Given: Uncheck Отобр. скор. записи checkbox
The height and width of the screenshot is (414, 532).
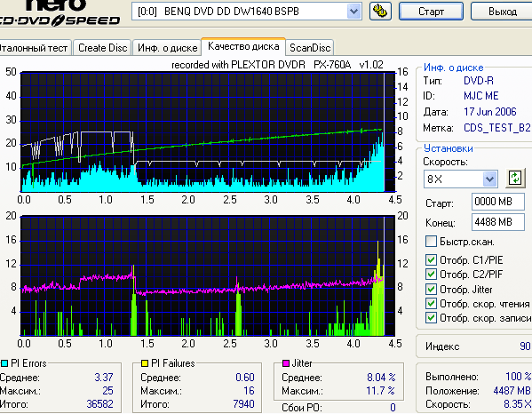Looking at the screenshot, I should 431,318.
